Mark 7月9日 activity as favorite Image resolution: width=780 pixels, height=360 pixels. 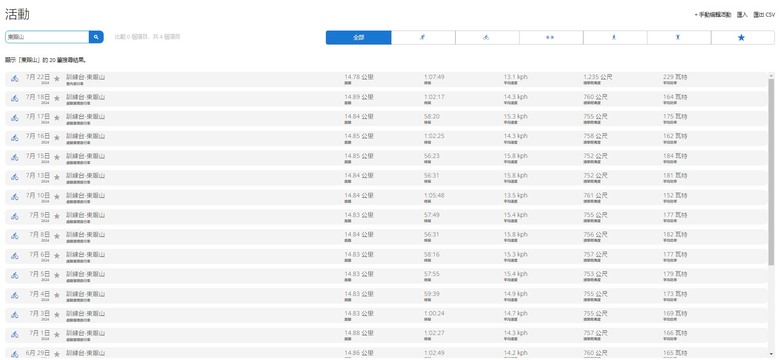[57, 216]
